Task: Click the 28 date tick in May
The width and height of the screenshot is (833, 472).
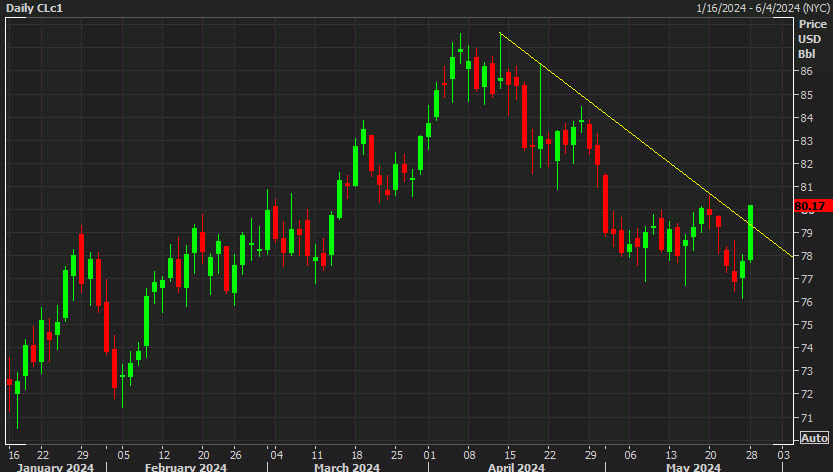Action: (x=751, y=455)
